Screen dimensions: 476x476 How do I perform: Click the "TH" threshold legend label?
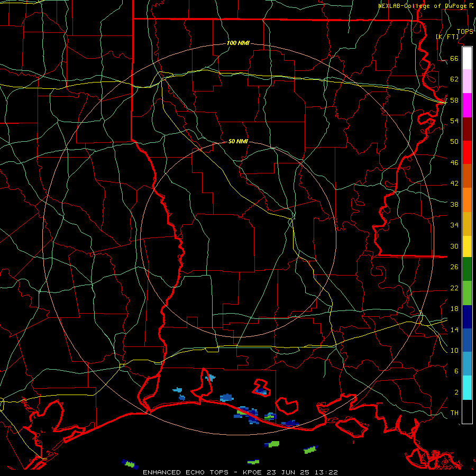[x=454, y=413]
